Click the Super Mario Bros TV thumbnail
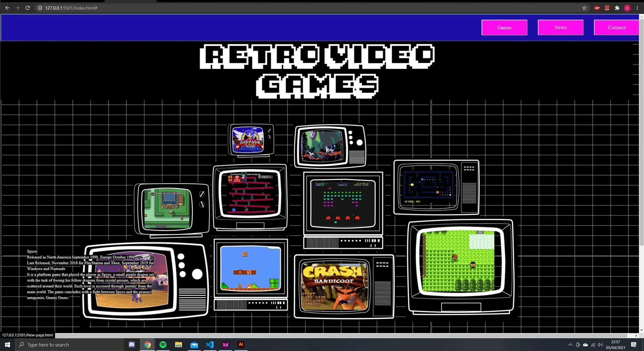644x351 pixels. (x=251, y=274)
